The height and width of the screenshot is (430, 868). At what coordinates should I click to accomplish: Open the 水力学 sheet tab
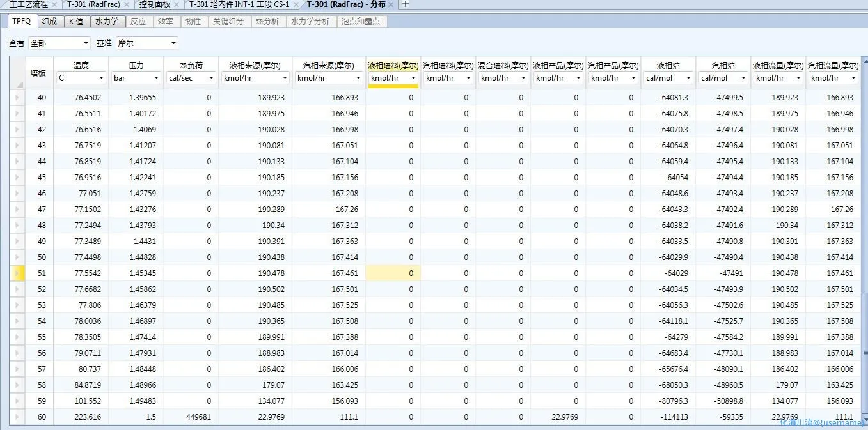pyautogui.click(x=107, y=21)
